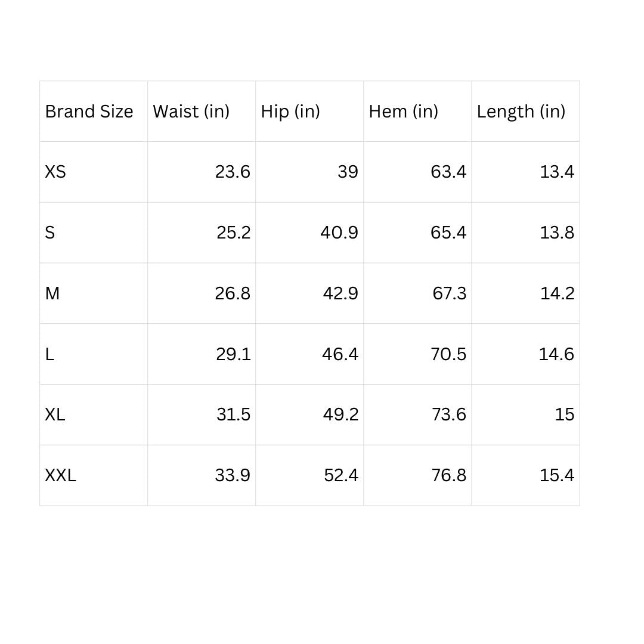Click the hip value 40.9
The width and height of the screenshot is (644, 644).
(339, 233)
